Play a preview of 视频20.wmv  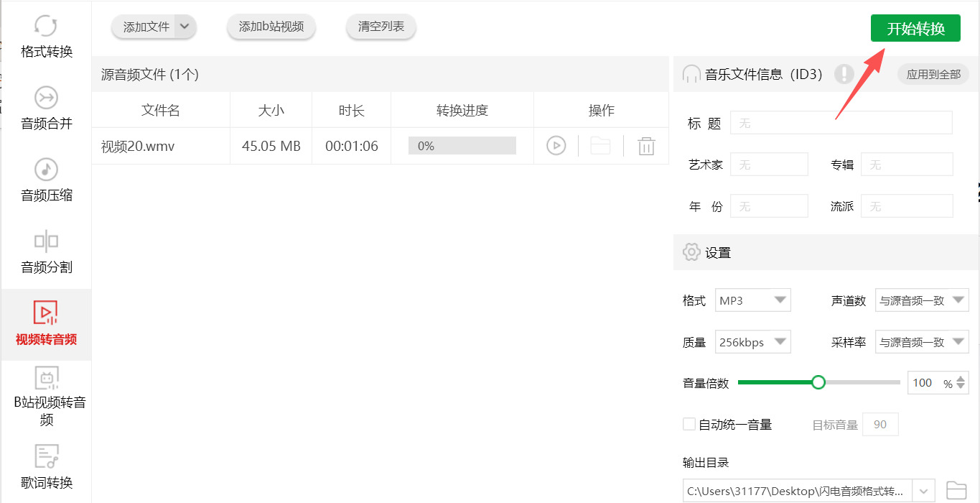556,145
